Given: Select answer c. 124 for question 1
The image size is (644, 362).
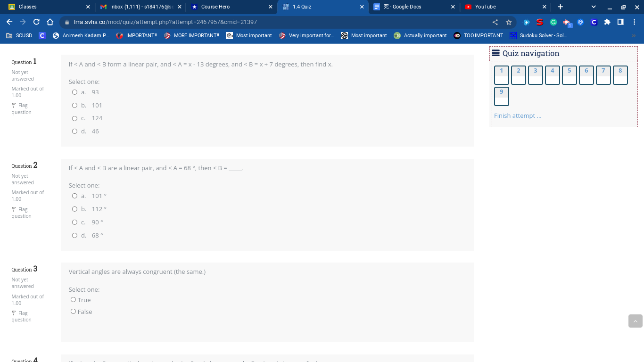Looking at the screenshot, I should 74,118.
